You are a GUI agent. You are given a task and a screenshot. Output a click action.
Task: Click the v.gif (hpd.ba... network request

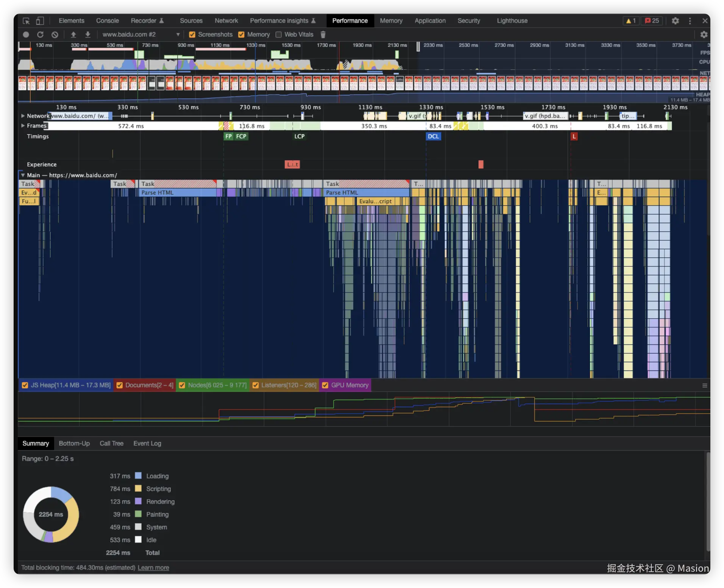[x=545, y=116]
